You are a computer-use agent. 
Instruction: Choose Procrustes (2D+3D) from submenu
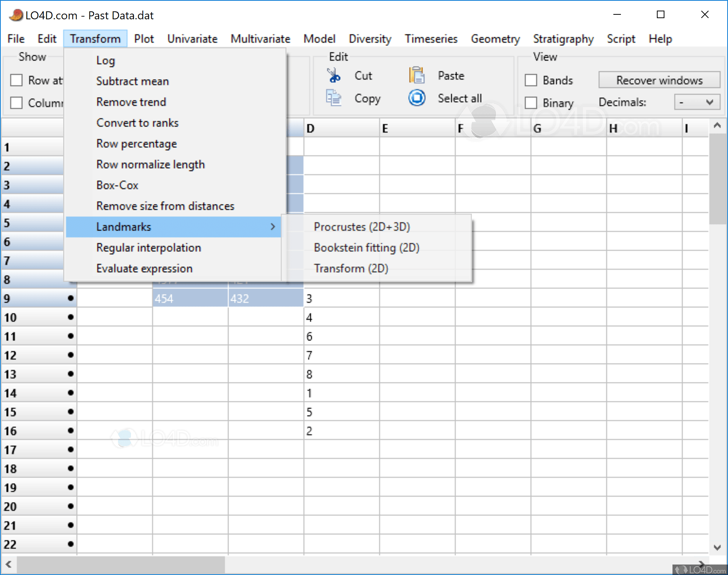(x=362, y=227)
